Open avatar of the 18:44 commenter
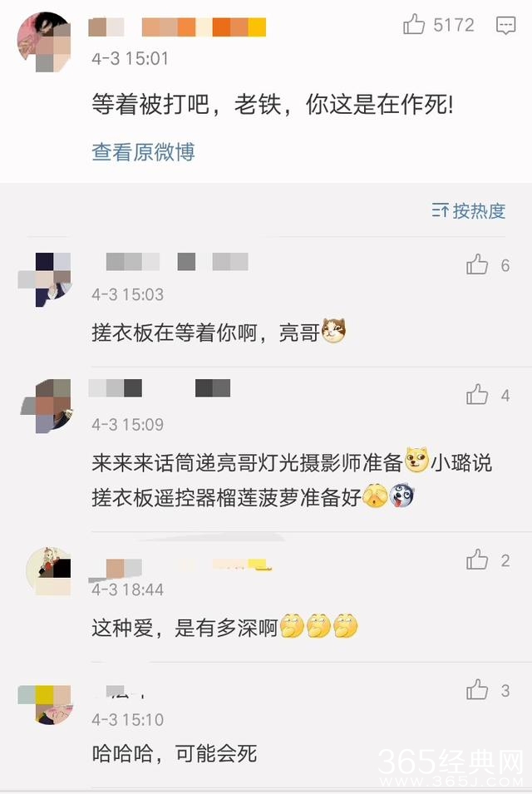532x794 pixels. pos(48,571)
